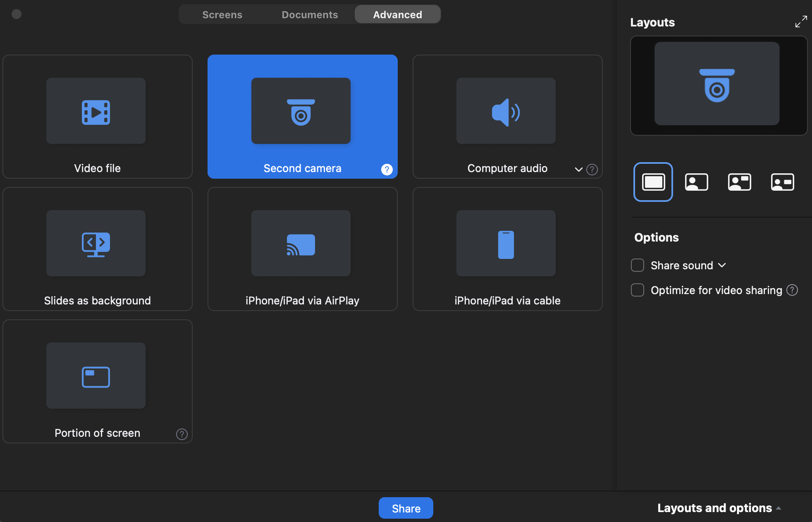Choose Slides as background sharing
This screenshot has width=812, height=522.
(97, 249)
